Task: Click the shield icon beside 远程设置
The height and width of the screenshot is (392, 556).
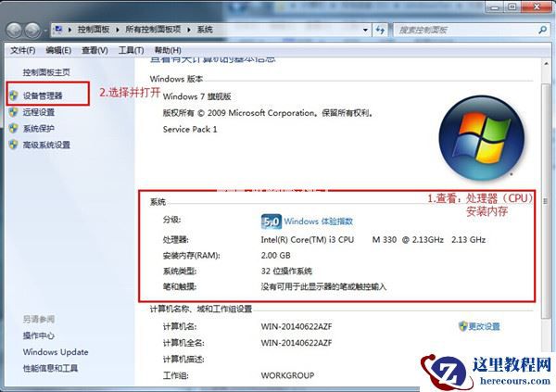Action: pyautogui.click(x=14, y=112)
